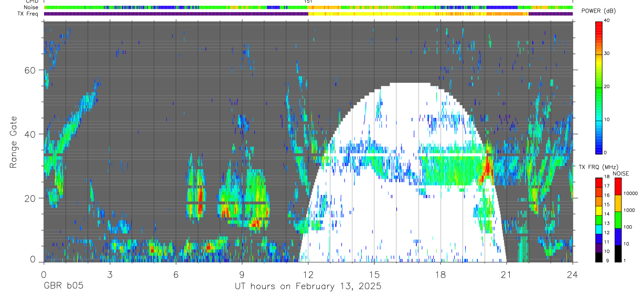Image resolution: width=644 pixels, height=297 pixels.
Task: Click the noise scale value 100
Action: (x=629, y=227)
